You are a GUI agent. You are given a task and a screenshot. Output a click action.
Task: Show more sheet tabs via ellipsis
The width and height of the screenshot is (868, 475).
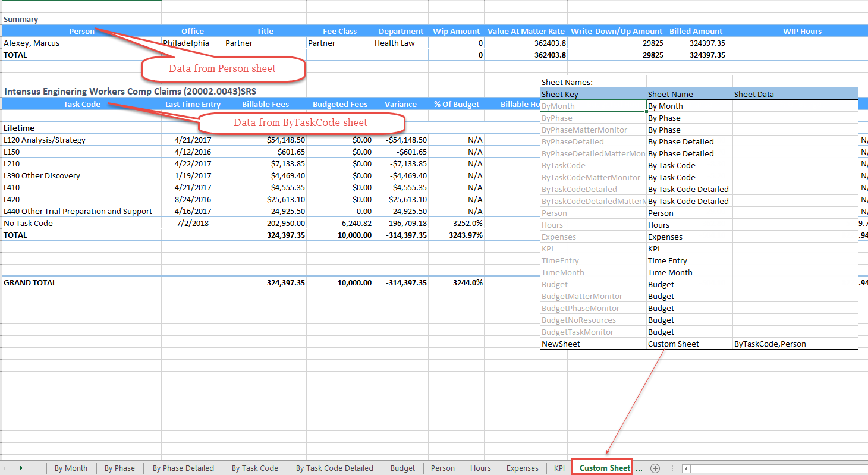(639, 468)
